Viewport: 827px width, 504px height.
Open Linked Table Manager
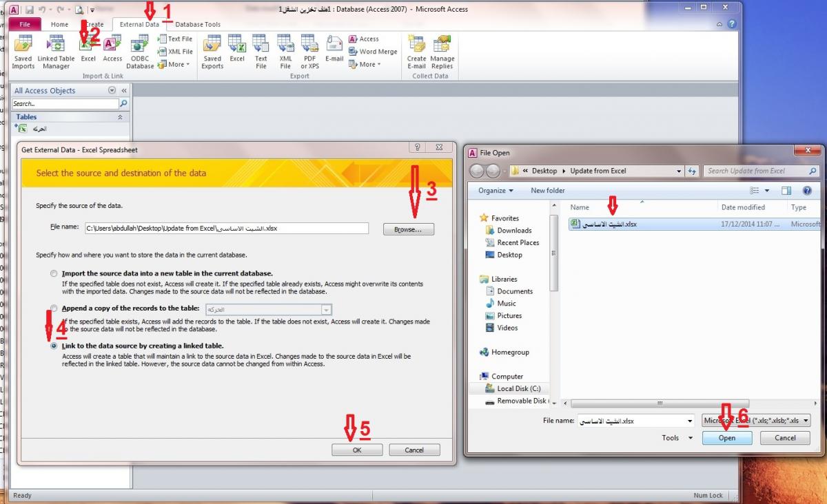click(x=56, y=52)
